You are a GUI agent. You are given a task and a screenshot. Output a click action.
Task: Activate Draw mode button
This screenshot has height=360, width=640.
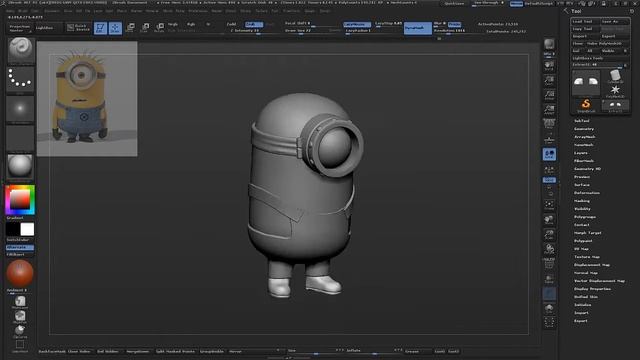click(x=115, y=28)
